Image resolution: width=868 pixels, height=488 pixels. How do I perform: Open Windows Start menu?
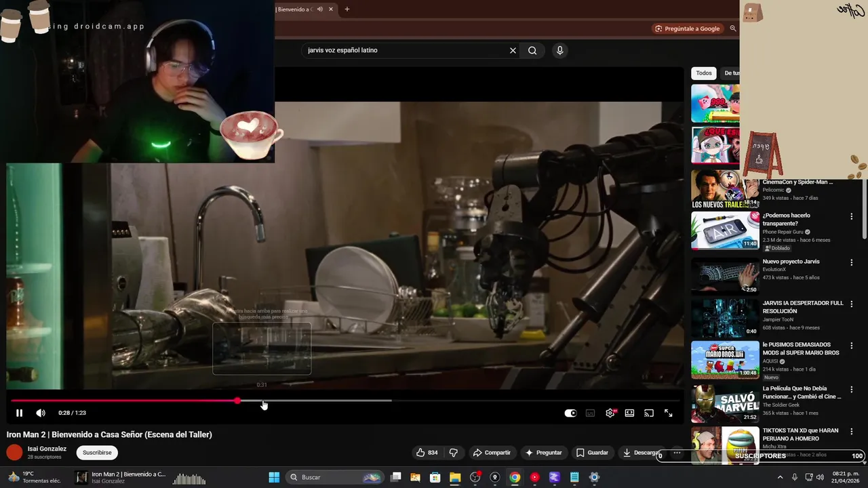[274, 477]
